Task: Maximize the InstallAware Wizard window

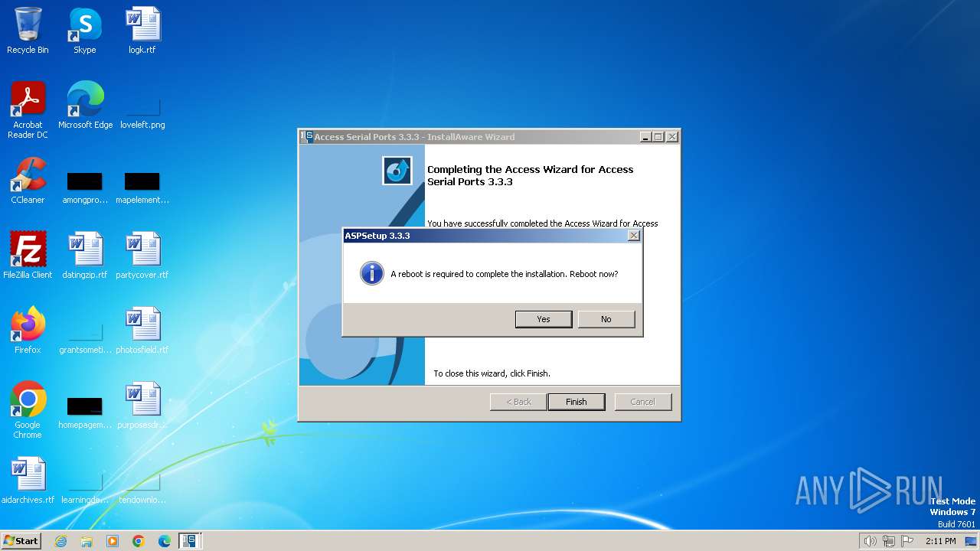Action: 658,137
